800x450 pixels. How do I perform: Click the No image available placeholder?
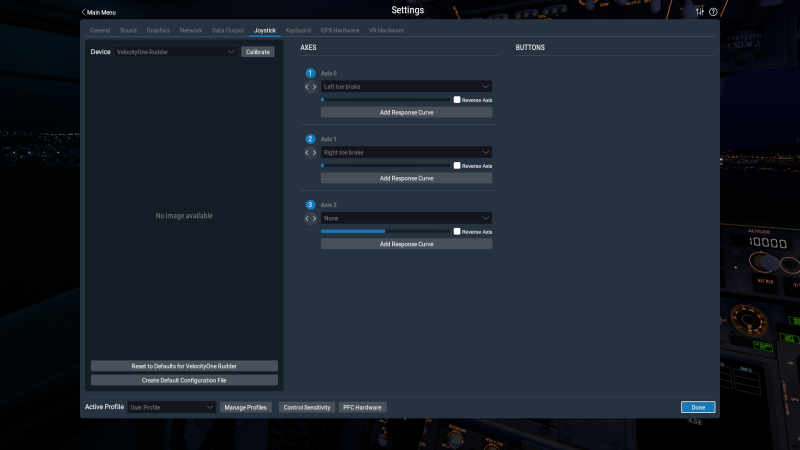point(184,216)
